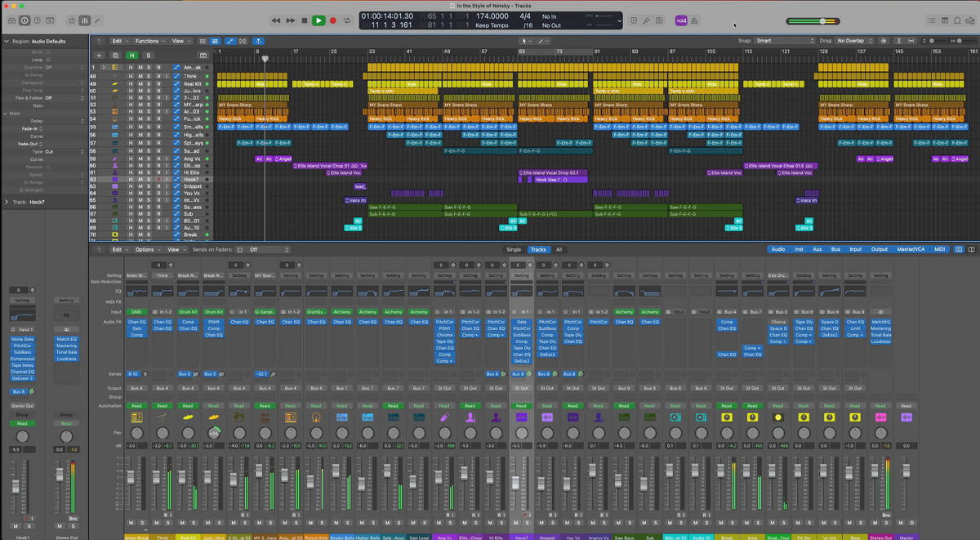980x540 pixels.
Task: Open Quick Help
Action: pyautogui.click(x=38, y=20)
